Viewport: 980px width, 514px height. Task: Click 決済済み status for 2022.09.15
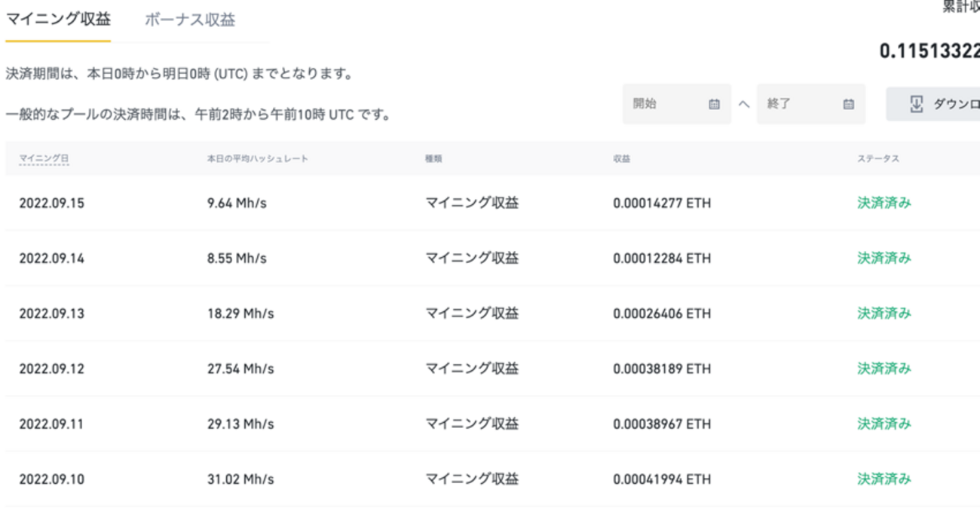(x=884, y=203)
